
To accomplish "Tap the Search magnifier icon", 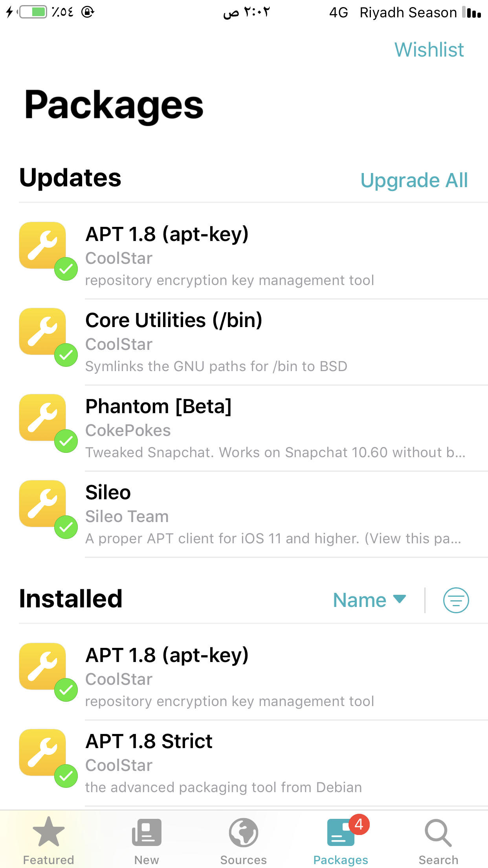I will 438,832.
